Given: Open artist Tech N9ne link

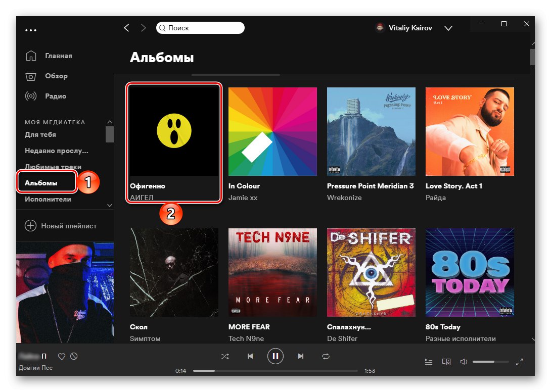Looking at the screenshot, I should point(246,338).
